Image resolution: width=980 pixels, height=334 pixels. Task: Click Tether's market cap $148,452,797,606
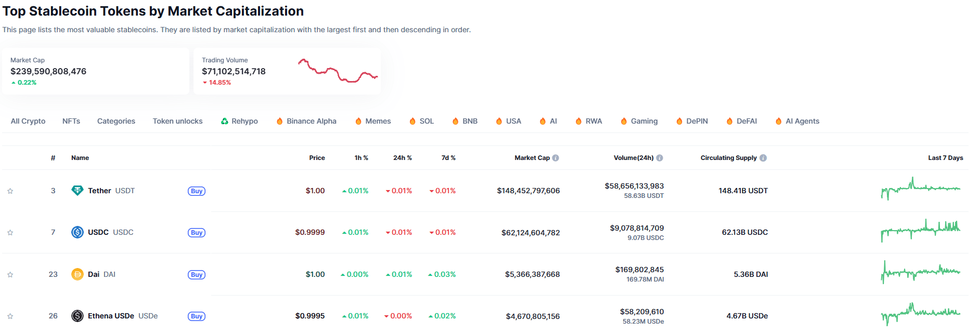528,191
